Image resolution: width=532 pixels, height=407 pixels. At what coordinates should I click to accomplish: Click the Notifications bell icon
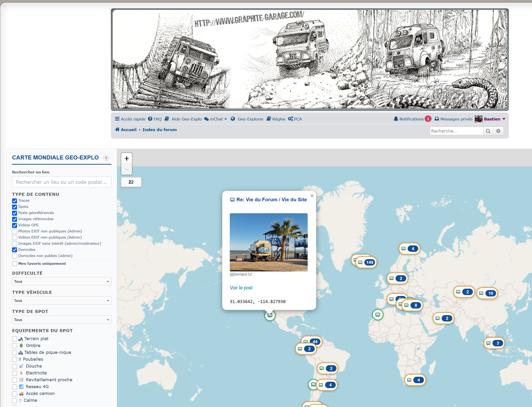coord(396,119)
